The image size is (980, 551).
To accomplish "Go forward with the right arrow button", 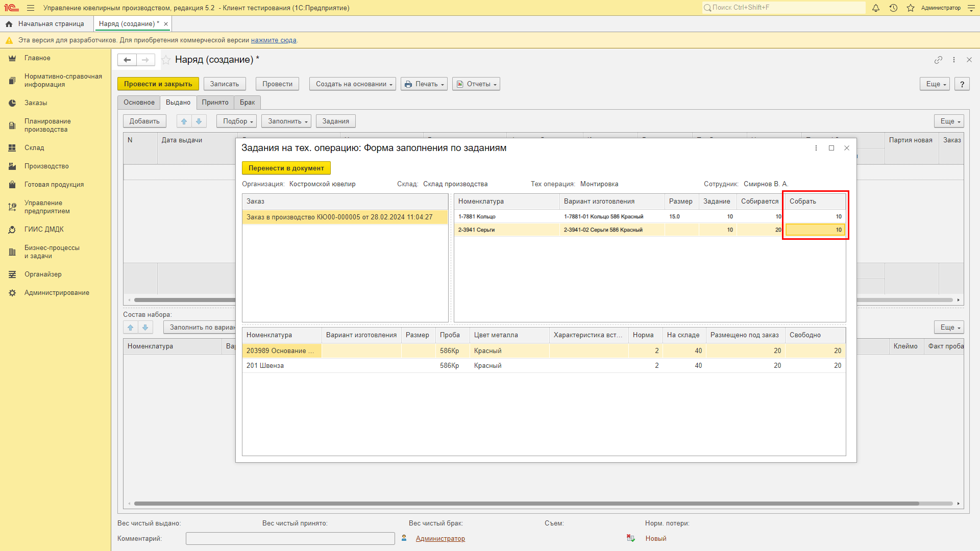I will coord(145,60).
